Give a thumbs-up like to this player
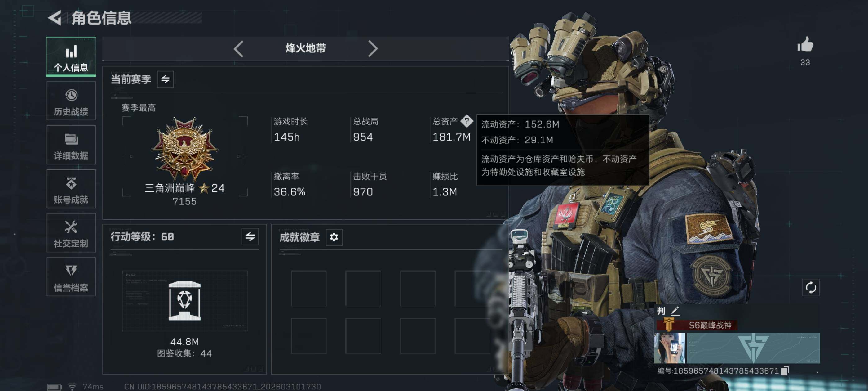This screenshot has width=868, height=391. pyautogui.click(x=805, y=45)
